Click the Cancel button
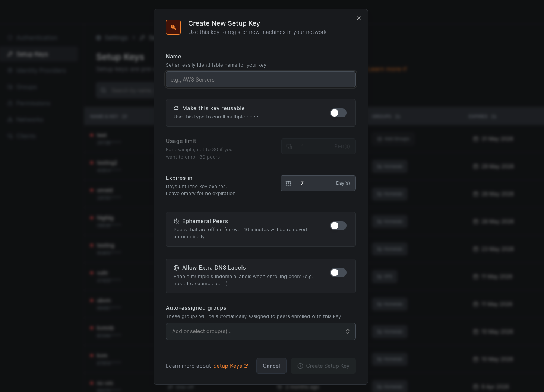This screenshot has width=544, height=392. (271, 366)
